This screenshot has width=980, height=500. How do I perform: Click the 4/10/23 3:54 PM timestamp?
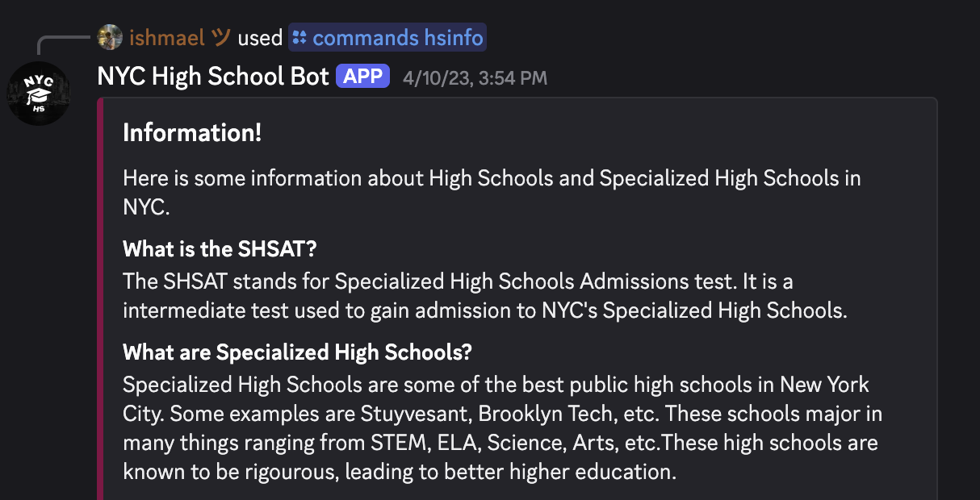[x=475, y=78]
